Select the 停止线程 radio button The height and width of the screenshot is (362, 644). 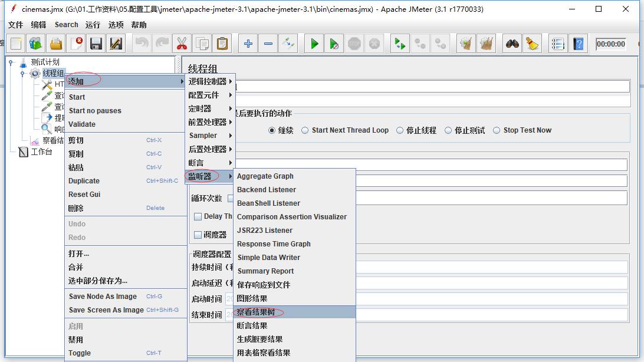(400, 130)
